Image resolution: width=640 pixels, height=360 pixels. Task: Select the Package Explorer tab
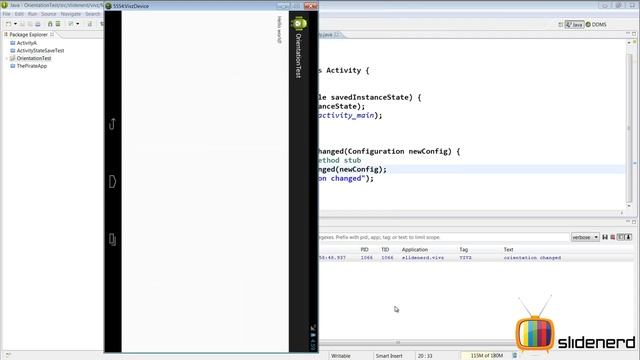[x=29, y=35]
